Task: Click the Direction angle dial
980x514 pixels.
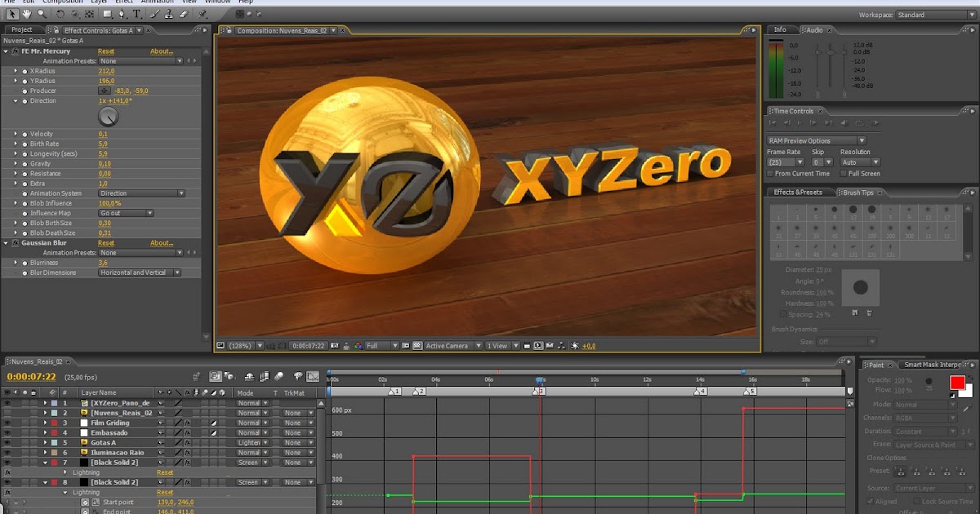Action: click(108, 117)
